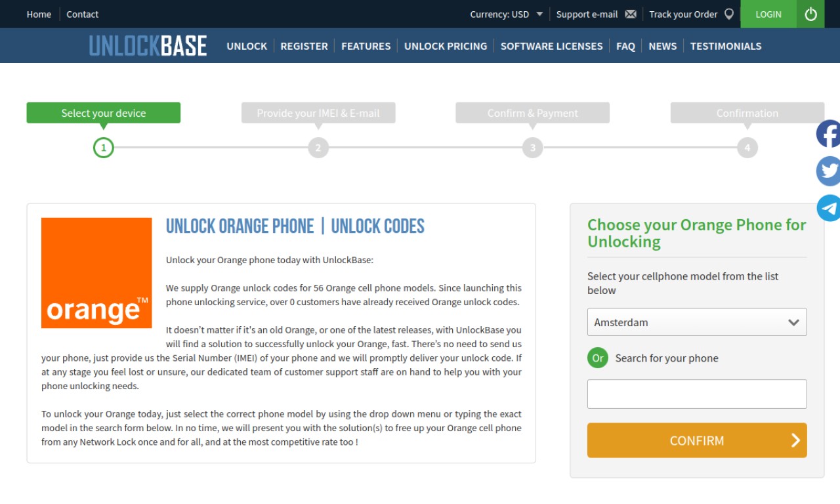The width and height of the screenshot is (840, 504).
Task: Open the Unlock menu item
Action: tap(247, 46)
